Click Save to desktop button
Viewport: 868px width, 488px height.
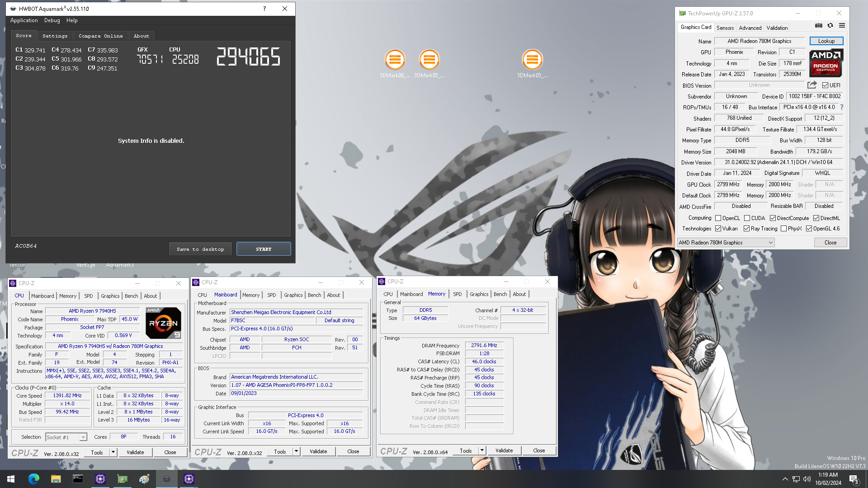coord(200,249)
